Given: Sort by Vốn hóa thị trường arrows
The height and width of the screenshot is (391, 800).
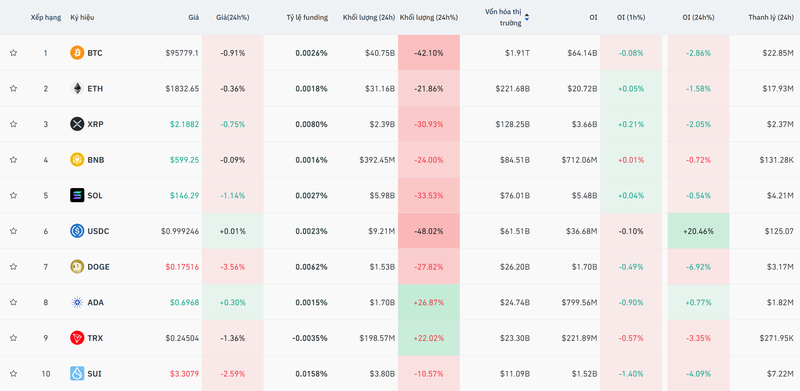Looking at the screenshot, I should point(527,17).
